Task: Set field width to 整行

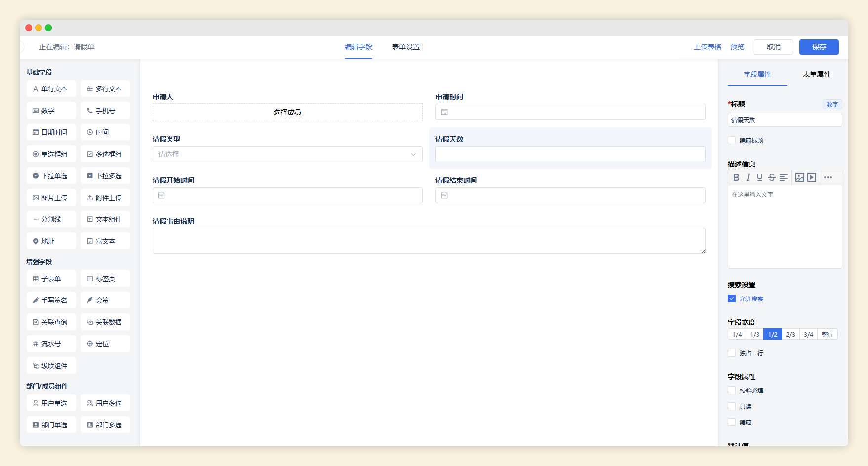Action: click(x=828, y=335)
